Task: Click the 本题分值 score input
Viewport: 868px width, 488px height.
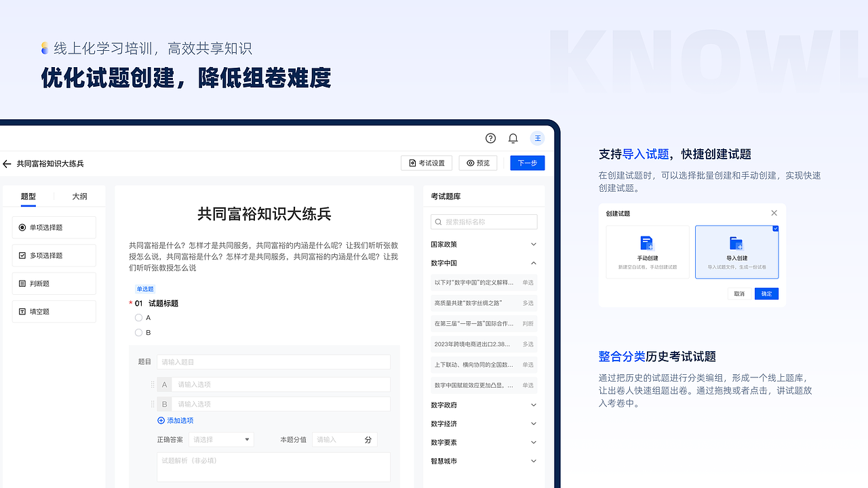Action: (x=344, y=439)
